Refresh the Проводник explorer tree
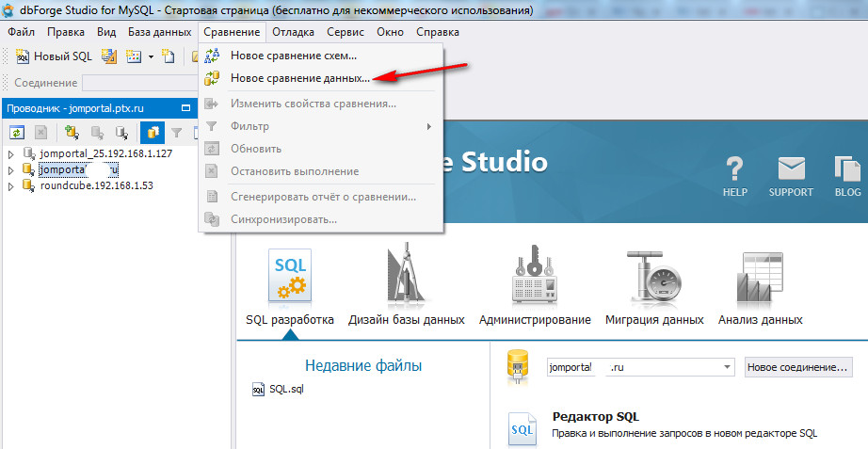The image size is (868, 449). [17, 133]
